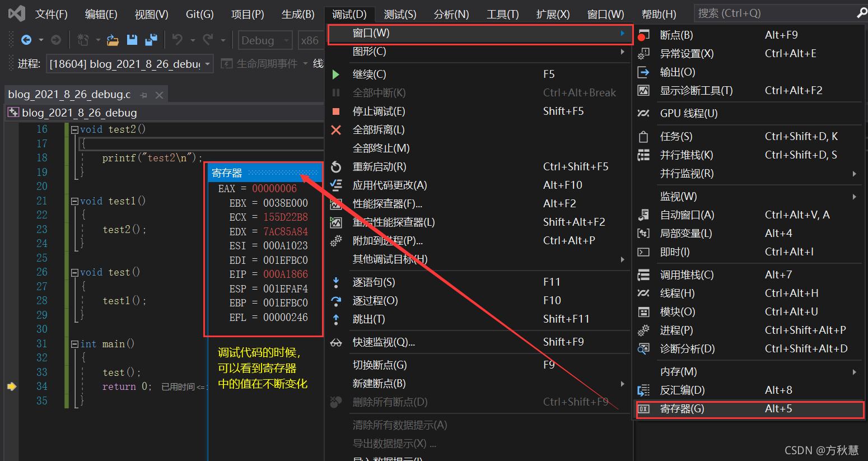Screen dimensions: 868x461
Task: Select 模块(O) modules menu entry
Action: point(748,312)
